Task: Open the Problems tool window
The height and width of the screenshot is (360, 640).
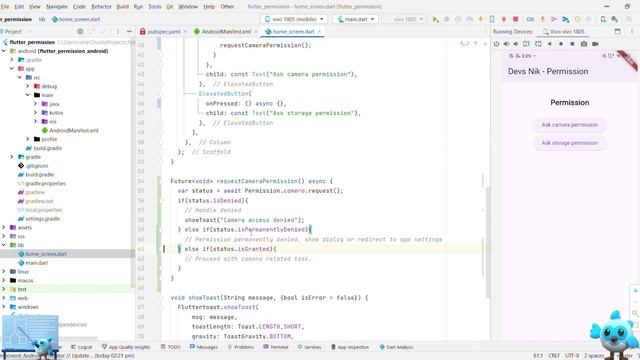Action: (240, 347)
